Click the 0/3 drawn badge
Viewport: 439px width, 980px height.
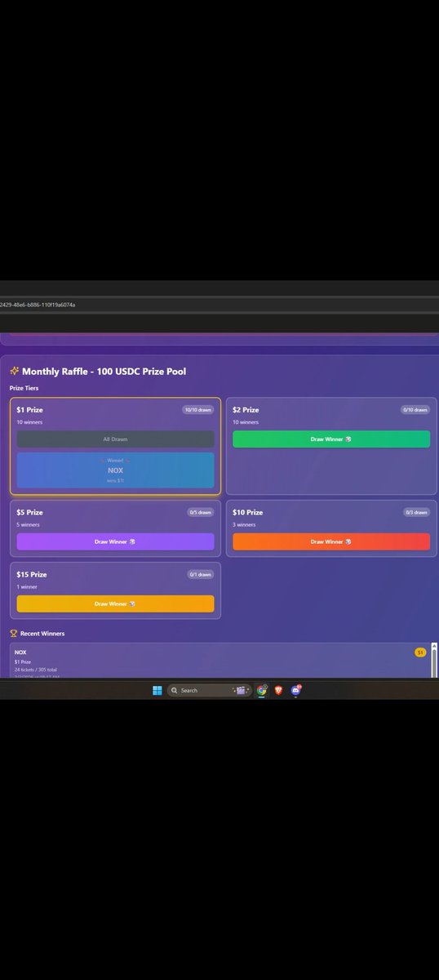pyautogui.click(x=416, y=512)
